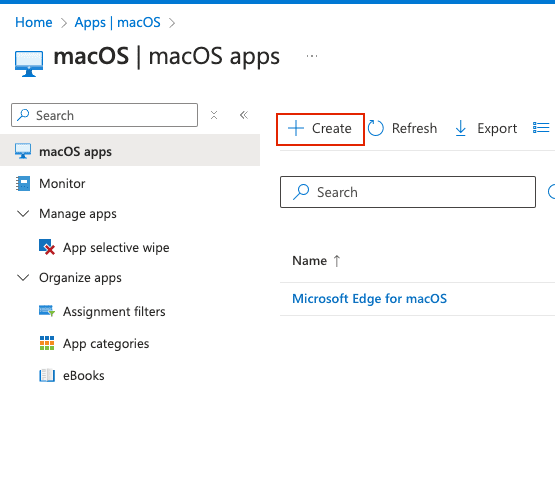Open Microsoft Edge for macOS app
The height and width of the screenshot is (490, 555).
370,299
